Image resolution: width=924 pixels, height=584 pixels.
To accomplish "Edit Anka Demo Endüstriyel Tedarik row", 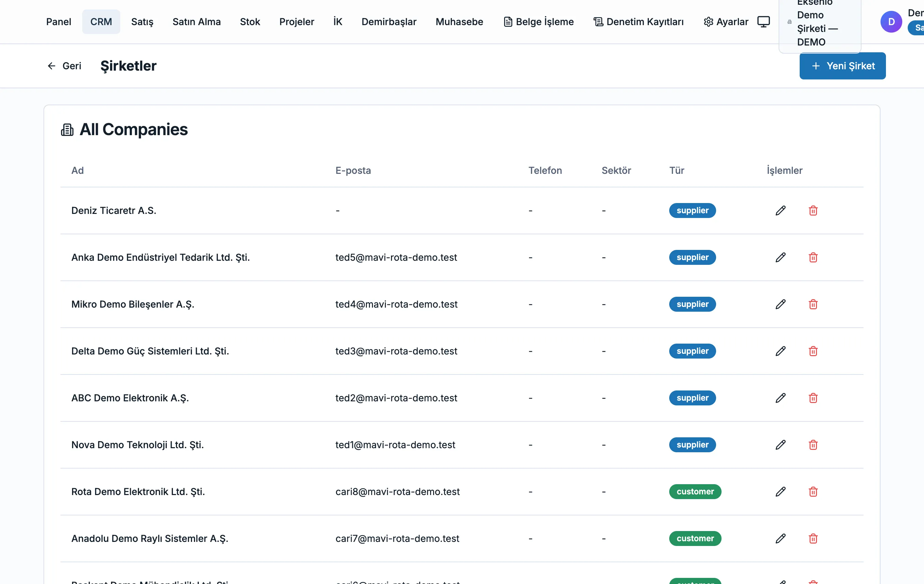I will point(781,257).
